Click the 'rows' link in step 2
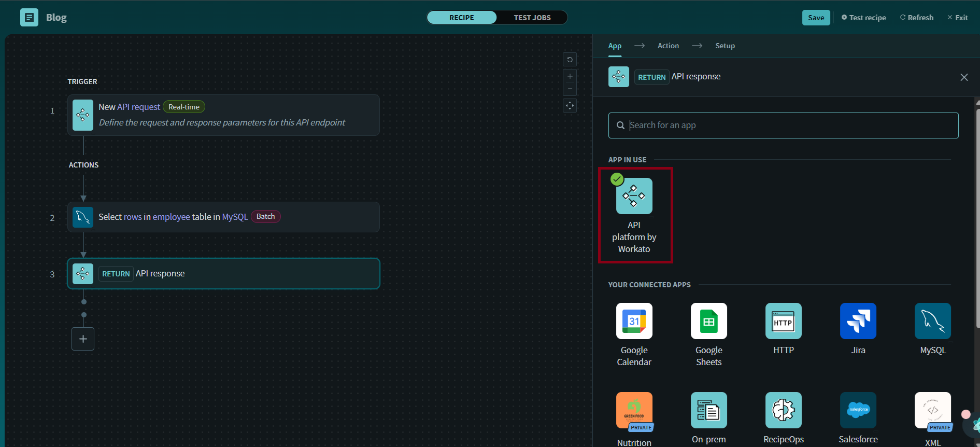This screenshot has width=980, height=447. [133, 217]
